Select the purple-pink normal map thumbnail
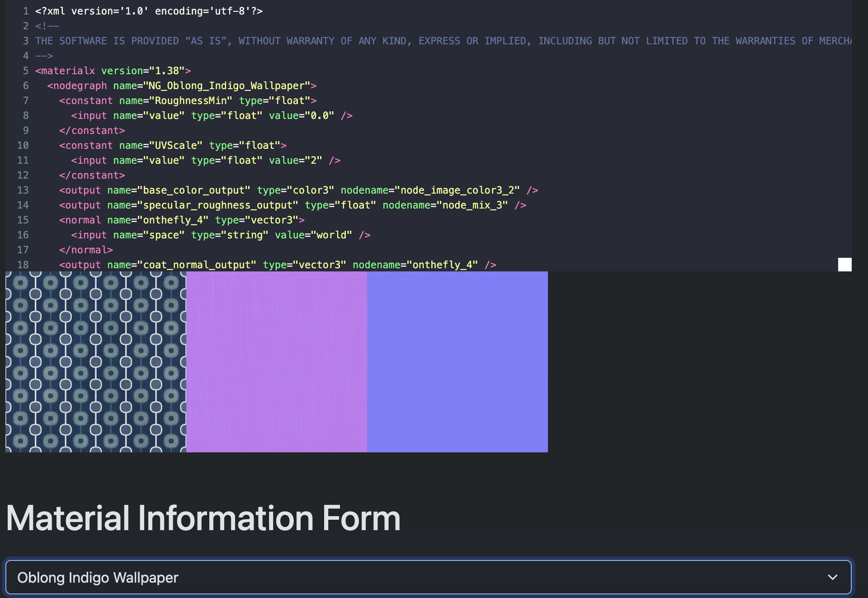Viewport: 868px width, 598px height. pyautogui.click(x=277, y=362)
